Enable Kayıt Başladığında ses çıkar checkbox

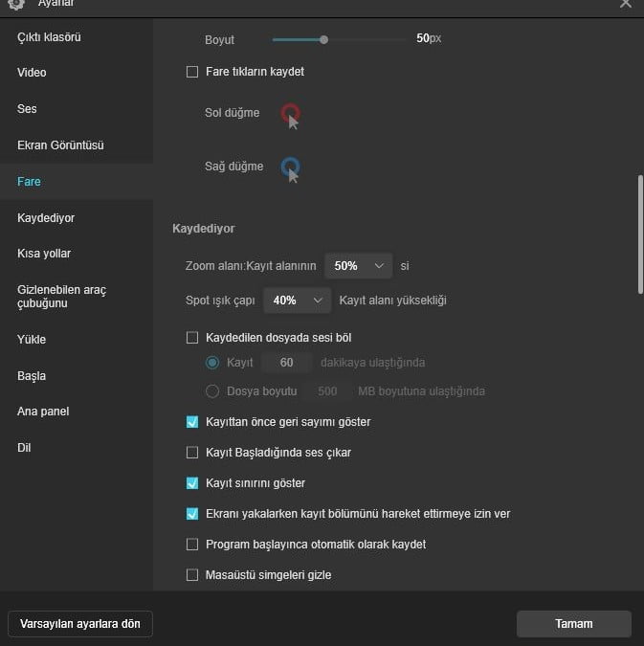pos(192,453)
